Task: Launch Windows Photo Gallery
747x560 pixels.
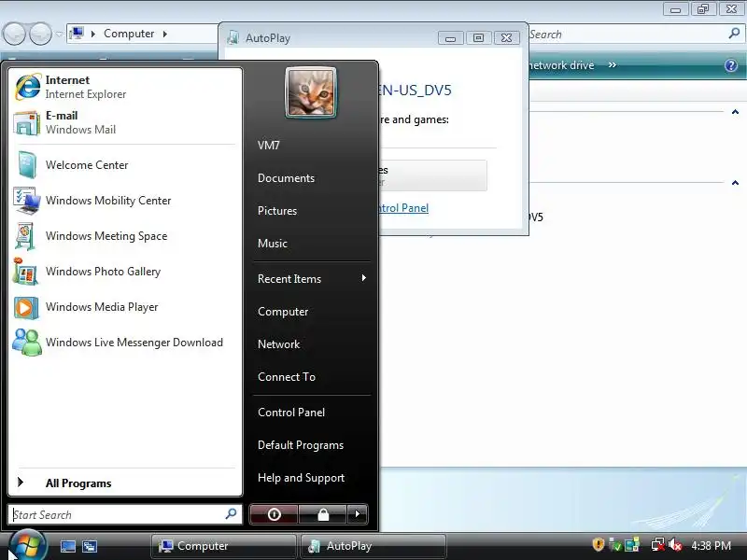Action: [126, 272]
